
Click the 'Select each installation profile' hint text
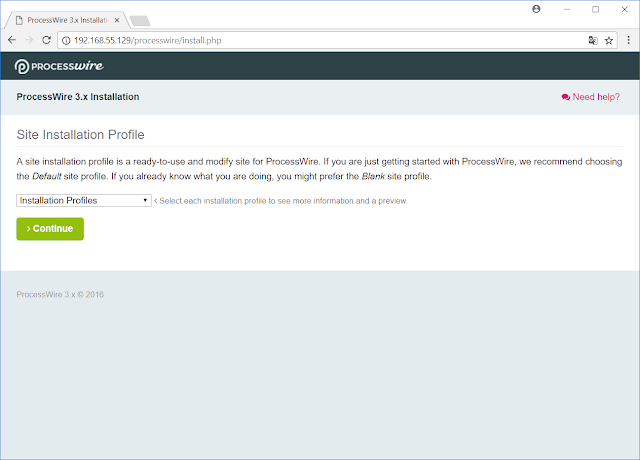tap(281, 201)
